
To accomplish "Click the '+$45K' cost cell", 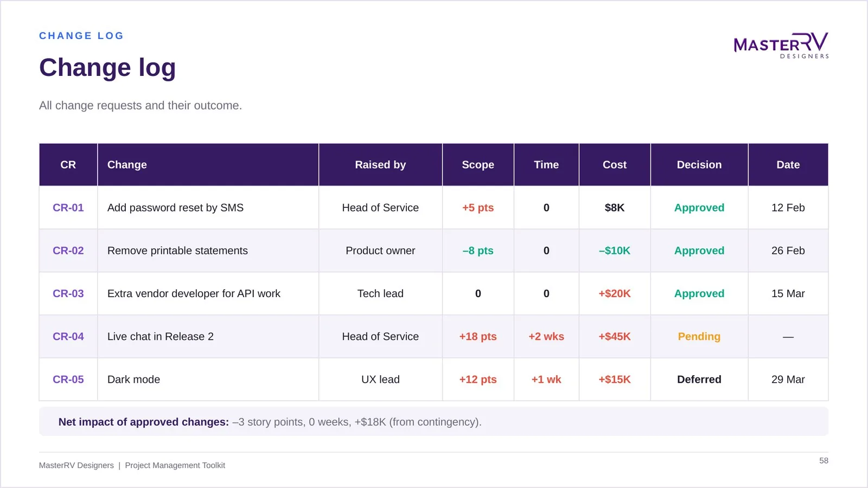I will tap(615, 336).
